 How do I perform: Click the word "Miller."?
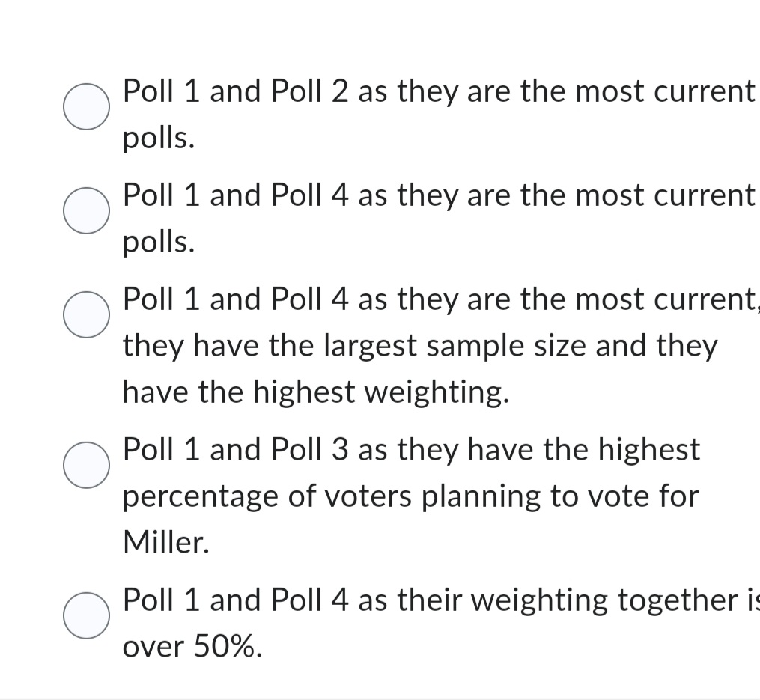[x=165, y=542]
